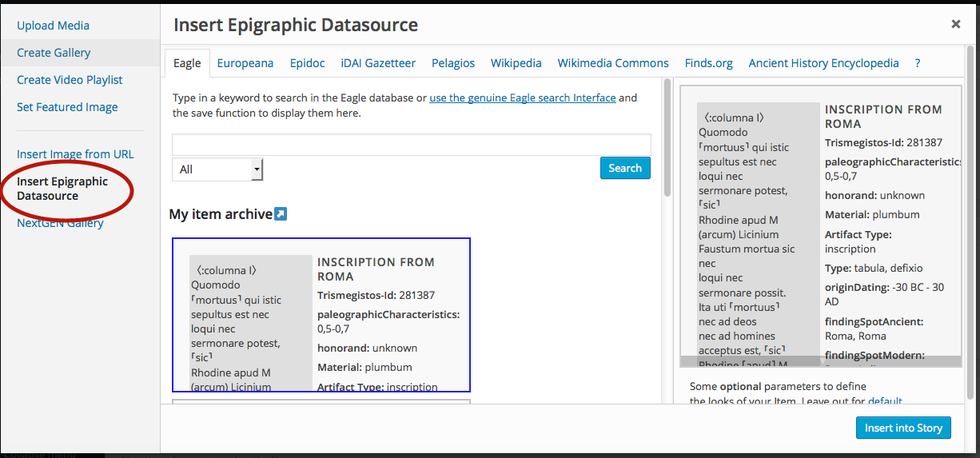980x458 pixels.
Task: Open Upload Media in the sidebar
Action: pyautogui.click(x=53, y=26)
